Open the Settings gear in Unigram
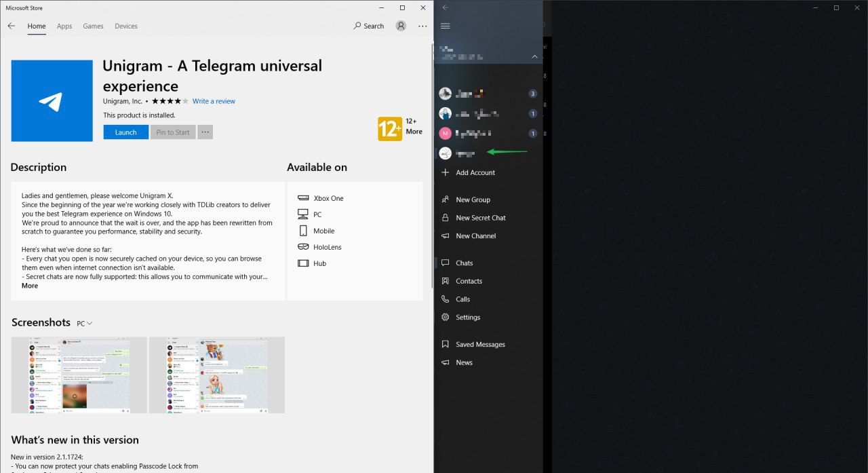The image size is (868, 473). click(x=446, y=318)
